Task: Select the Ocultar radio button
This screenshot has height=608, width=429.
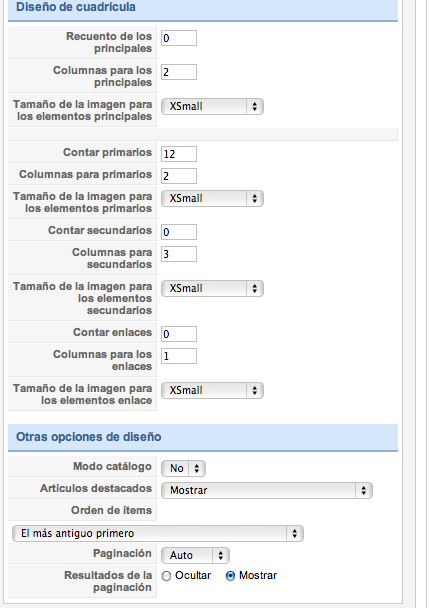Action: click(166, 576)
